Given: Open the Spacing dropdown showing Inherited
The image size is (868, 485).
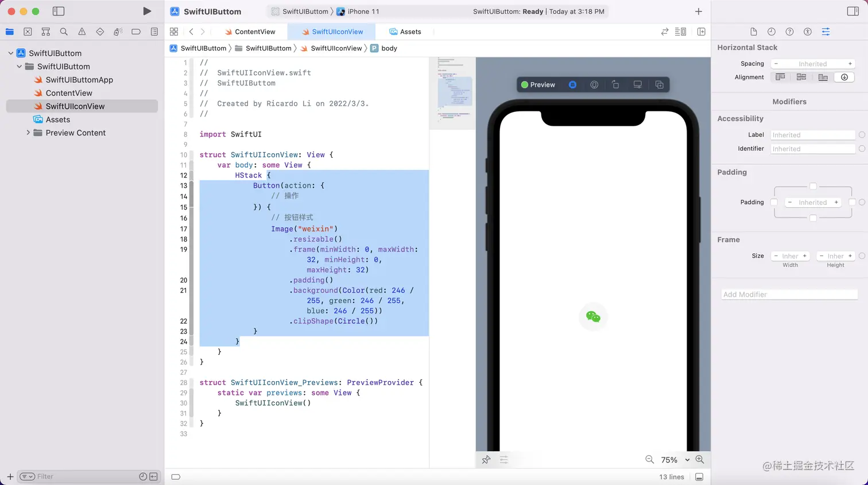Looking at the screenshot, I should pos(812,63).
